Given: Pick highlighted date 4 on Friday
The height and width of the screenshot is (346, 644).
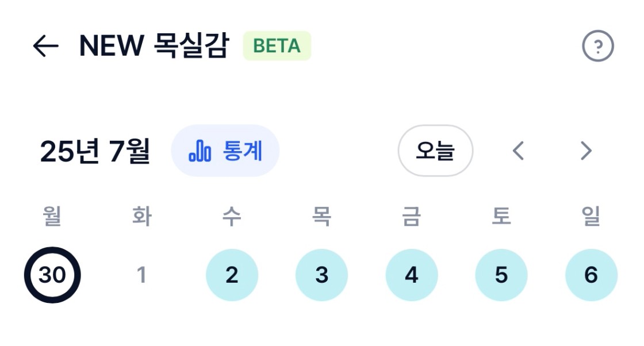Looking at the screenshot, I should (412, 275).
